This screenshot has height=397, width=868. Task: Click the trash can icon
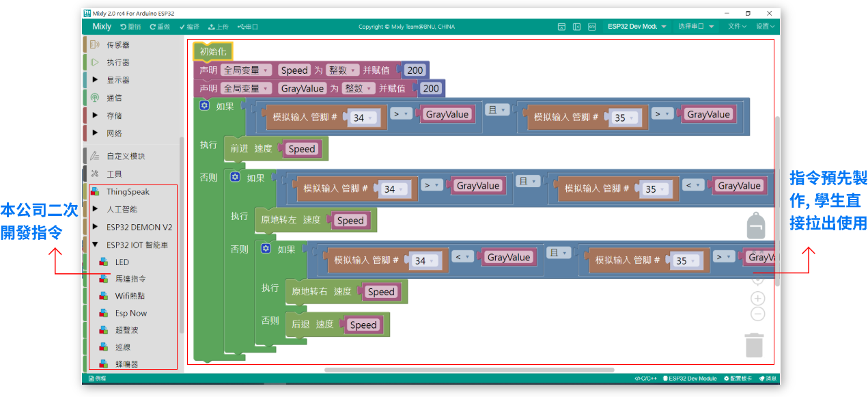pyautogui.click(x=754, y=344)
